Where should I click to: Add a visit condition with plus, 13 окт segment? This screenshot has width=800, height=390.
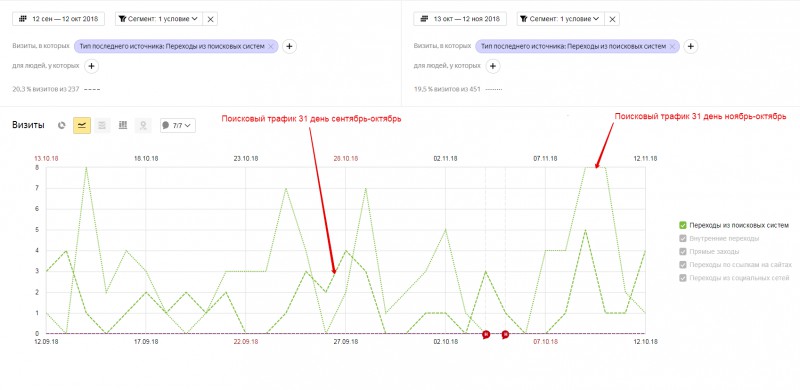[x=691, y=46]
